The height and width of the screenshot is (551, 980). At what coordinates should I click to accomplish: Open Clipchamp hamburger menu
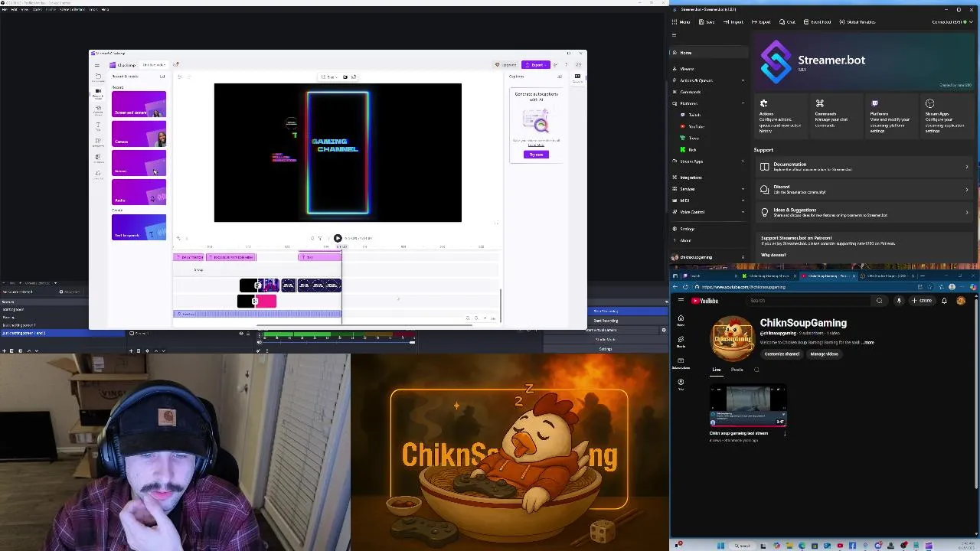click(96, 65)
